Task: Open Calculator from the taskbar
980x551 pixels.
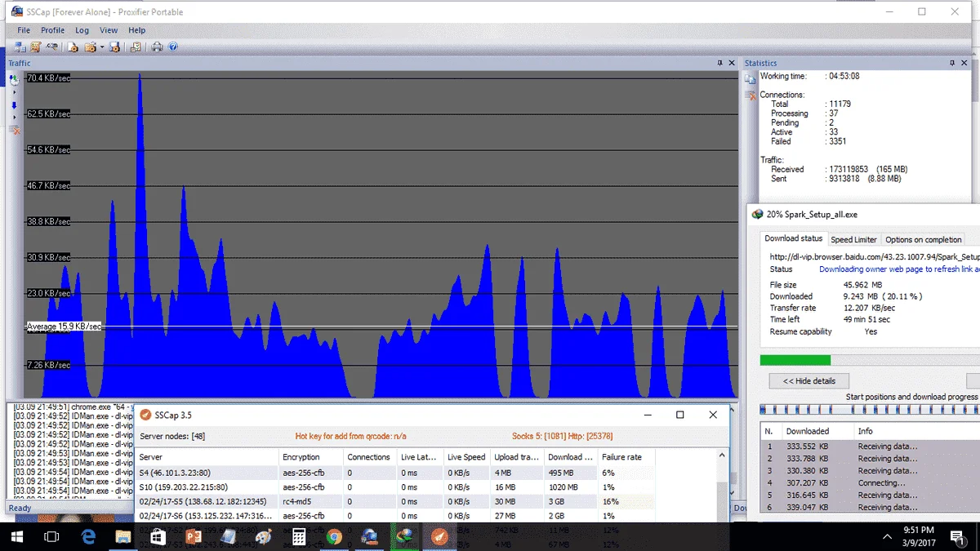Action: click(x=299, y=536)
